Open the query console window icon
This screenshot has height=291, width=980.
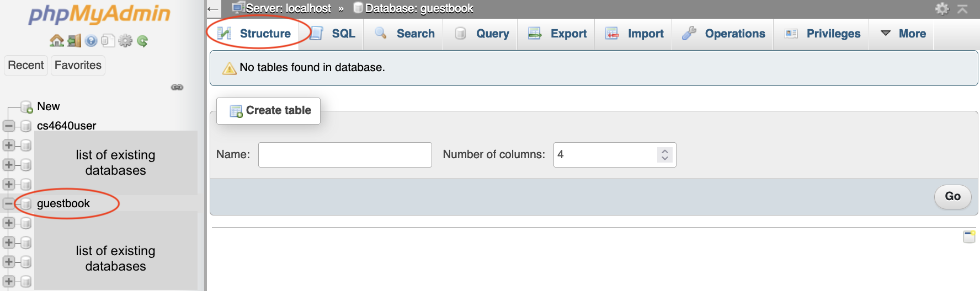click(x=969, y=236)
